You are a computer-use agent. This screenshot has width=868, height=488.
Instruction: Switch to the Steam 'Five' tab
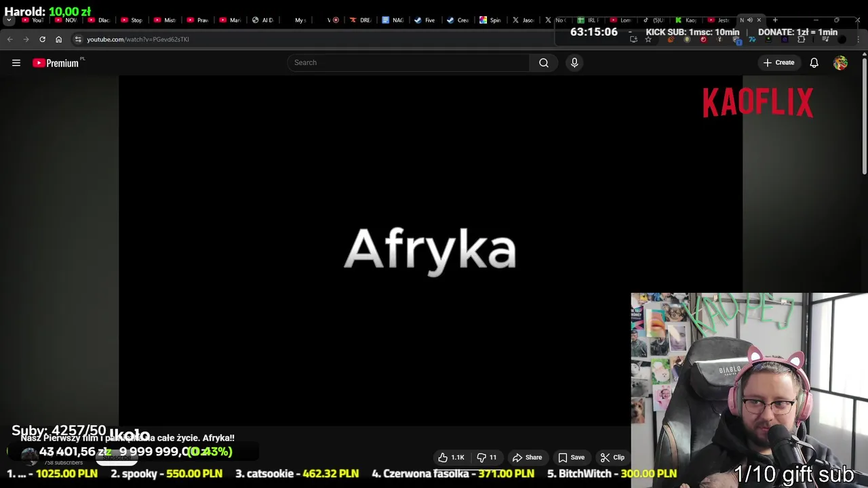[x=425, y=20]
